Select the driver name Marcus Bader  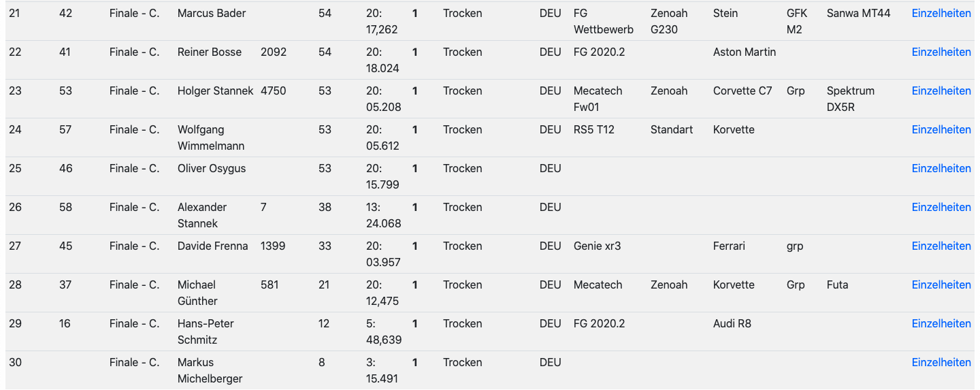pyautogui.click(x=212, y=13)
